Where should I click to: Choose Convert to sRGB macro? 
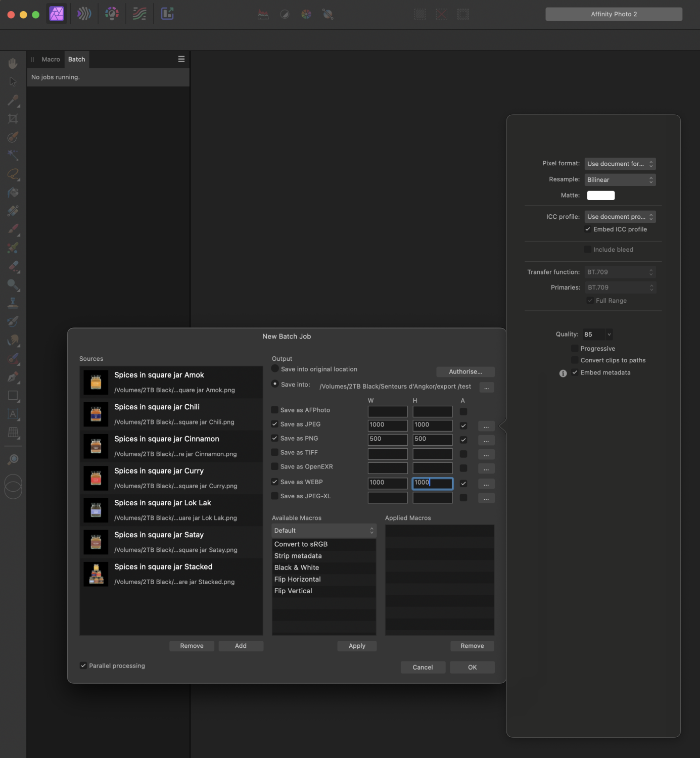301,544
